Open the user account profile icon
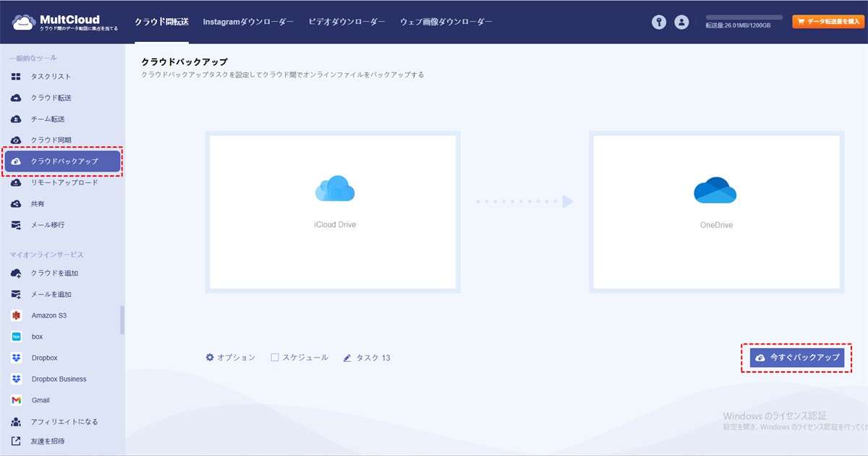The width and height of the screenshot is (868, 456). pos(681,22)
